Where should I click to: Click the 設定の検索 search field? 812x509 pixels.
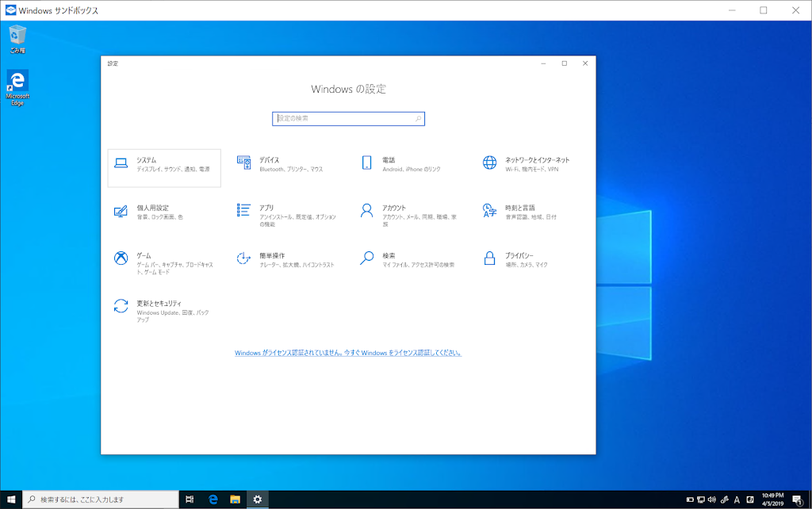point(348,119)
